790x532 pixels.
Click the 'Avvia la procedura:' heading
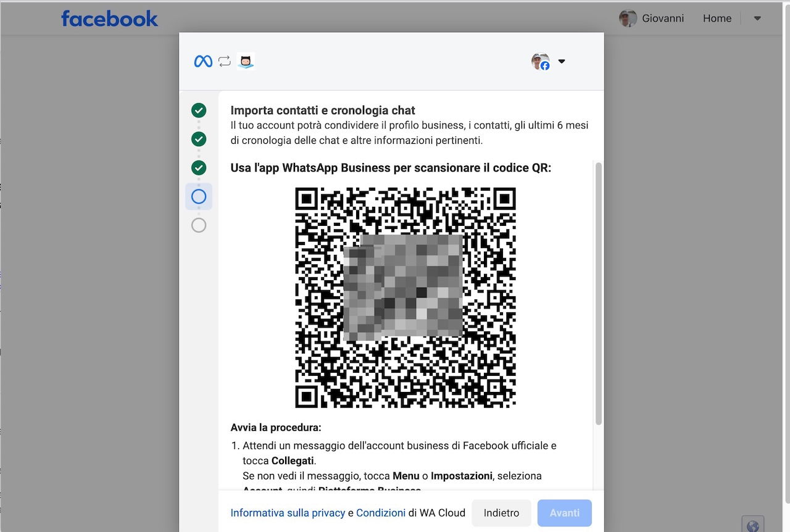[276, 427]
